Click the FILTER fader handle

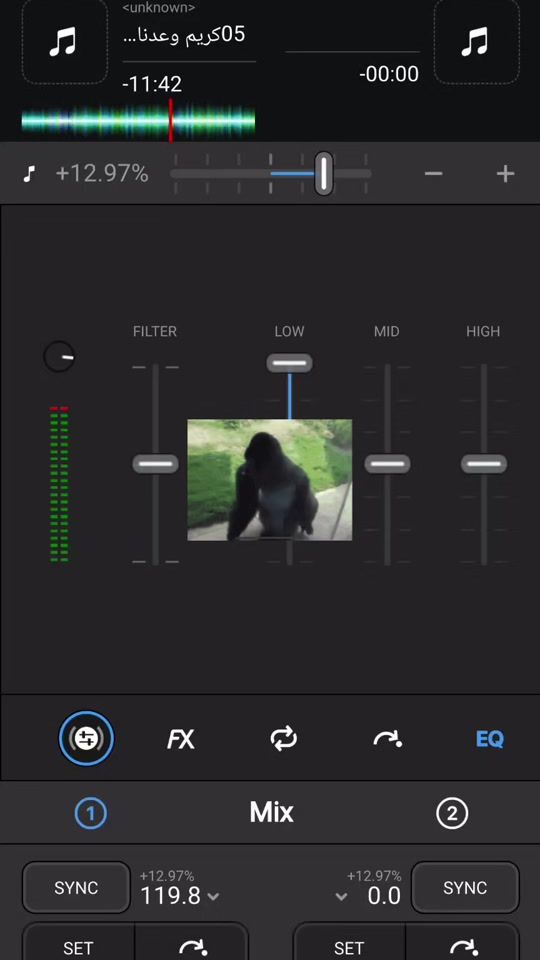pos(156,463)
